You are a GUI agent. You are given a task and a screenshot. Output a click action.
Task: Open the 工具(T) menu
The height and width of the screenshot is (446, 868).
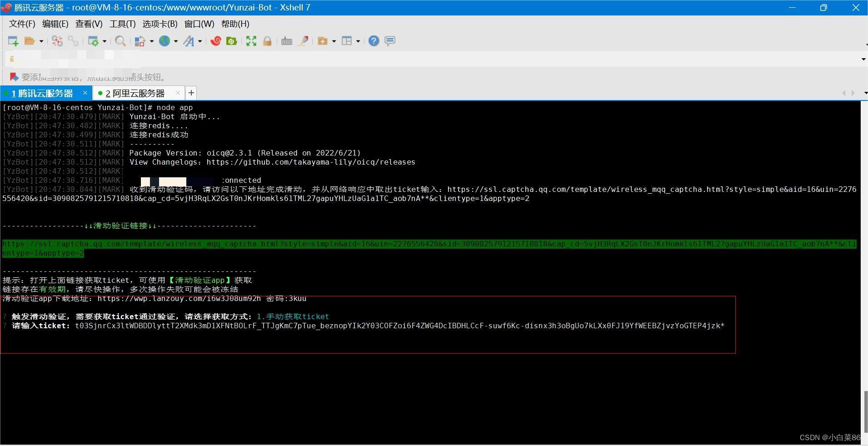(122, 24)
